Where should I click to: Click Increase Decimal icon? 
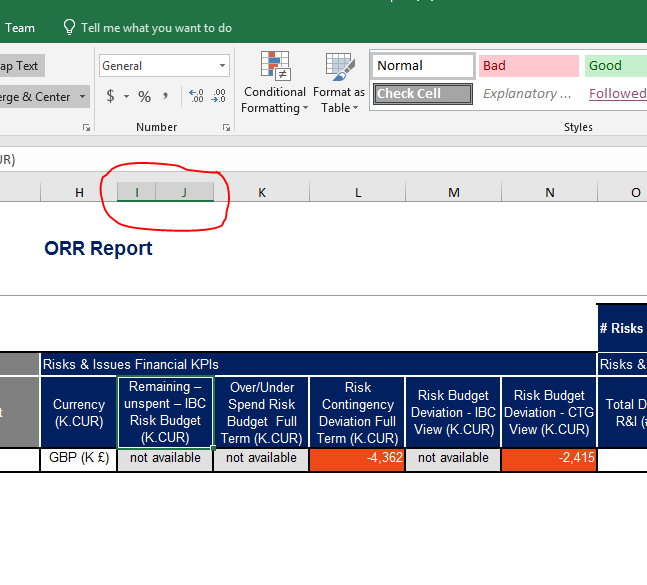point(196,97)
